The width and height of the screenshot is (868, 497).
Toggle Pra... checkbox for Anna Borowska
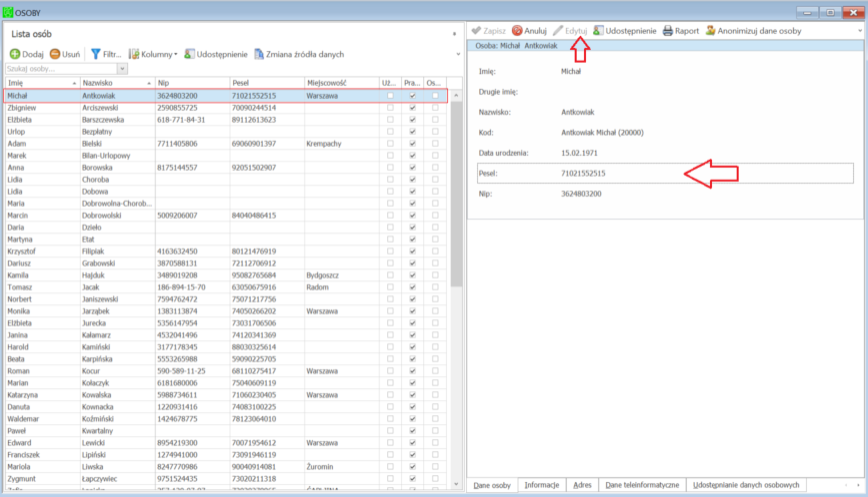click(x=412, y=168)
